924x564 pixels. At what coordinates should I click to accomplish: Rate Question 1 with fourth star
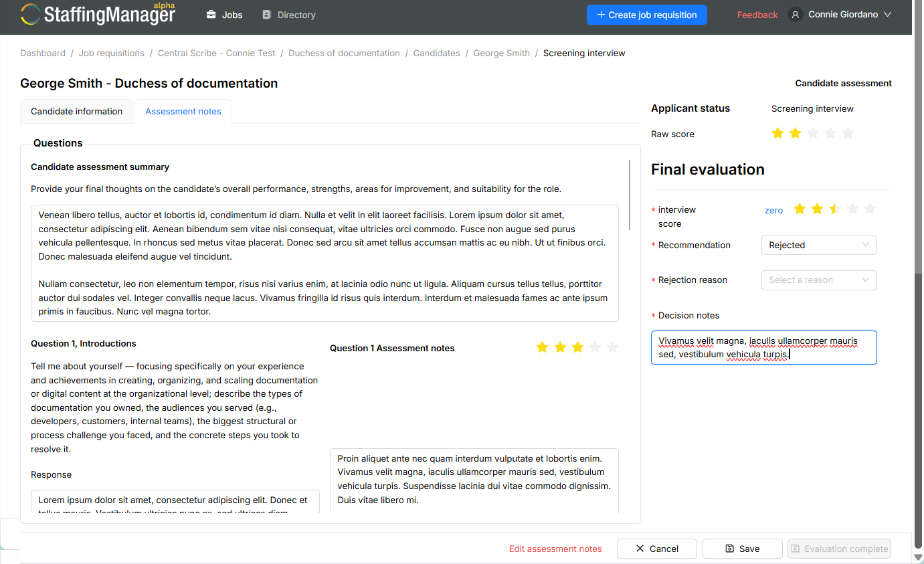(x=595, y=347)
